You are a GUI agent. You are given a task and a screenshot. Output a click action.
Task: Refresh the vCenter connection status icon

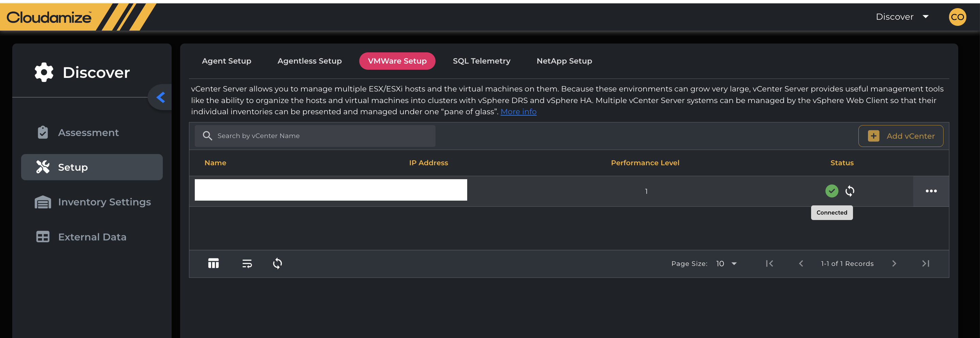tap(850, 191)
